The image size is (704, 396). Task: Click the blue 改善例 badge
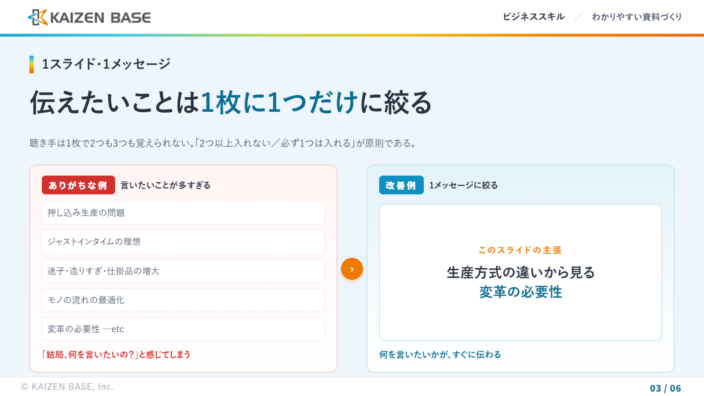click(401, 185)
